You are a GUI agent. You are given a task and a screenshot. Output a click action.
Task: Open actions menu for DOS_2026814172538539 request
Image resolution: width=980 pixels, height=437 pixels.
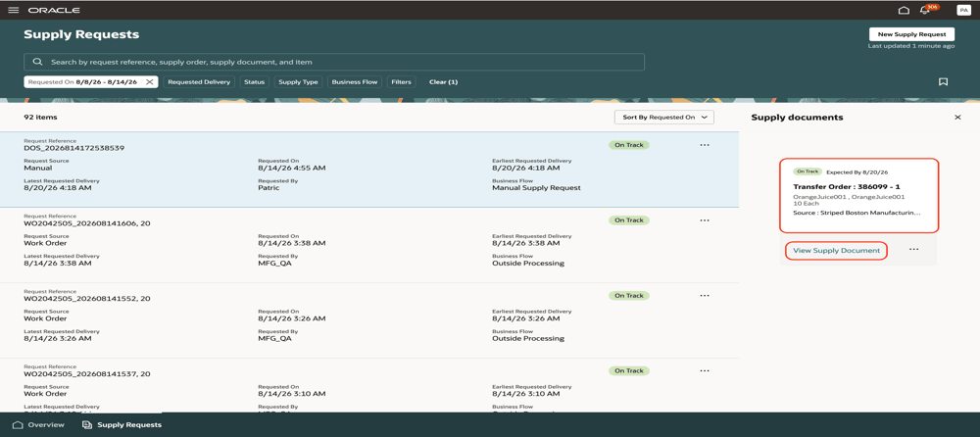click(705, 145)
